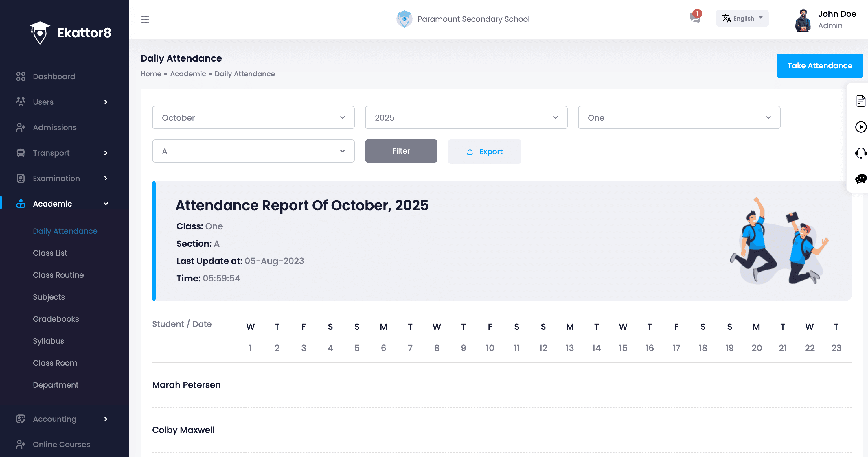Click the Export button
Image resolution: width=868 pixels, height=457 pixels.
(x=484, y=152)
